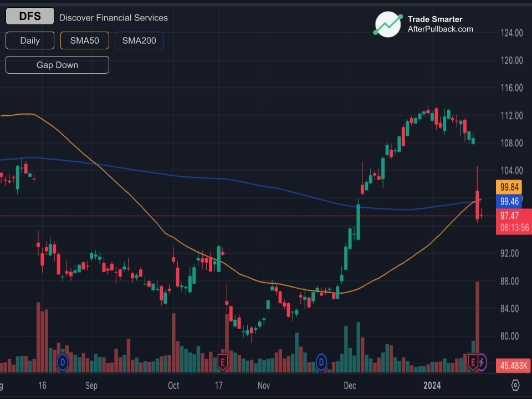Screen dimensions: 532x399
Task: Click the 112.00 price axis label
Action: pyautogui.click(x=511, y=116)
